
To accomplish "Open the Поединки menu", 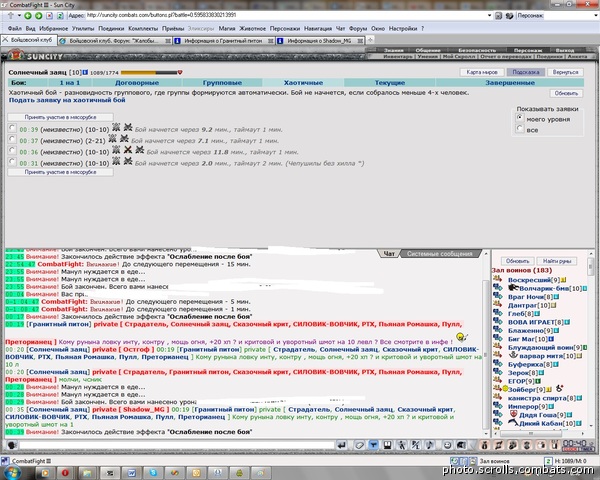I will tap(111, 28).
